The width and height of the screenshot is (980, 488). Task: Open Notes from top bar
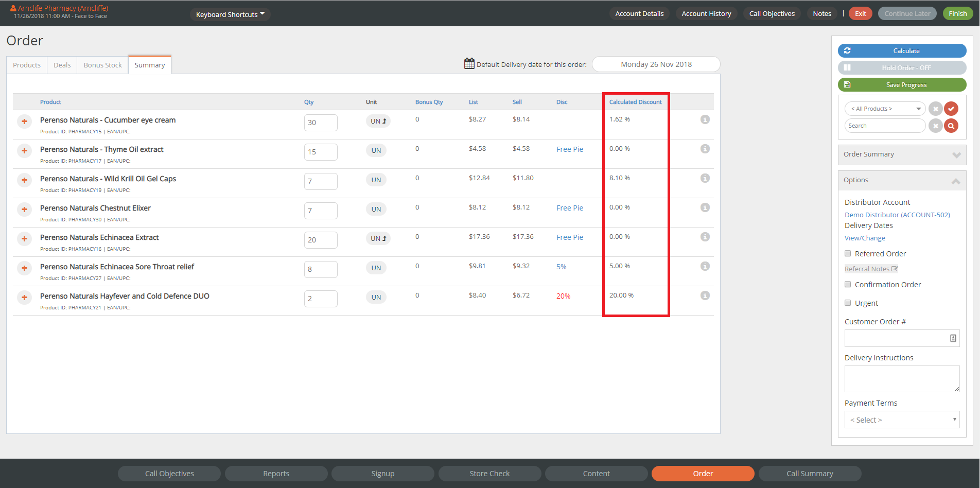tap(822, 14)
